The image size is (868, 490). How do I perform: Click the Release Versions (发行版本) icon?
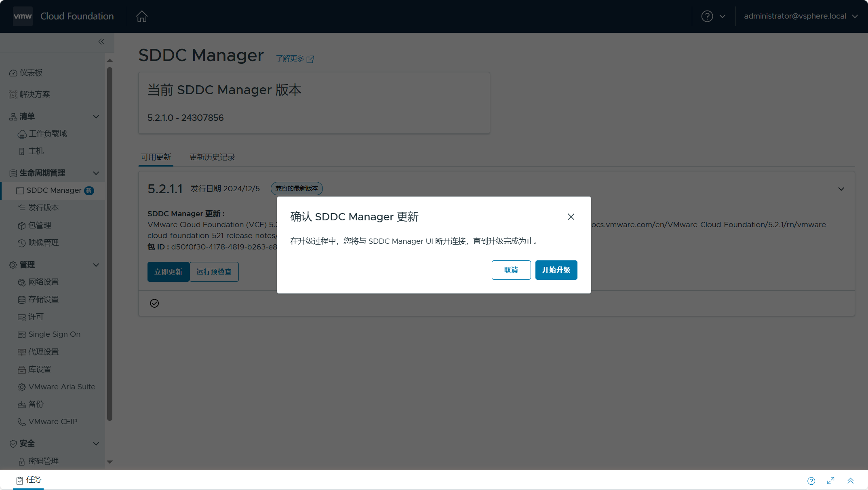(22, 208)
